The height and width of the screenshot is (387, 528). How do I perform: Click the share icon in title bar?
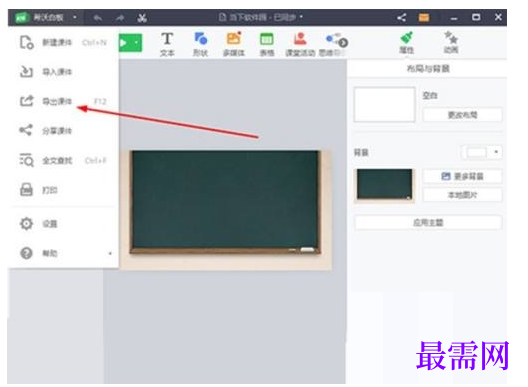(x=401, y=18)
